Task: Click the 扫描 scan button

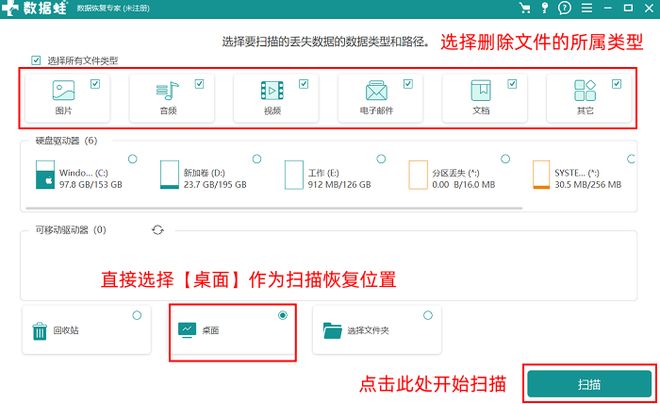Action: tap(589, 384)
